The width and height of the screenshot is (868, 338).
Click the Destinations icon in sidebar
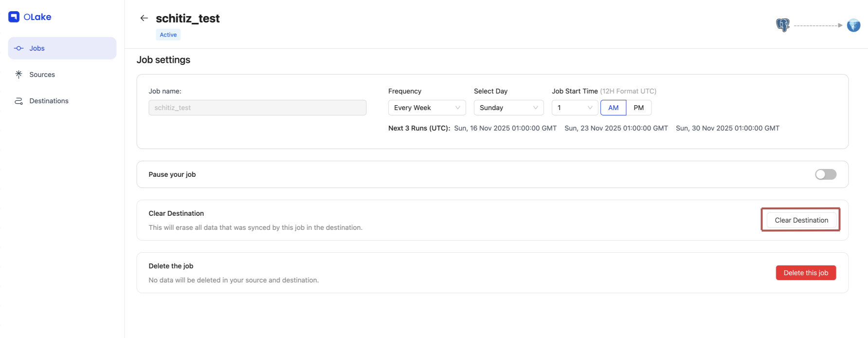[19, 101]
